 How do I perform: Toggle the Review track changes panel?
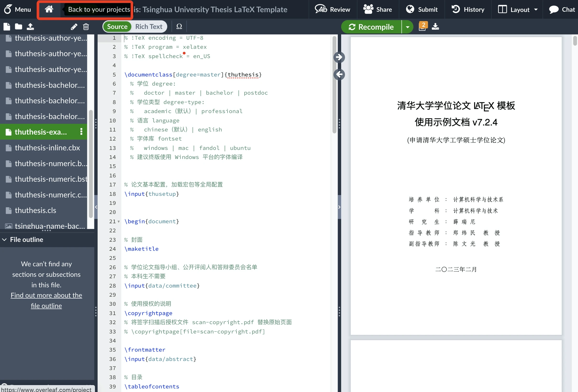(332, 9)
